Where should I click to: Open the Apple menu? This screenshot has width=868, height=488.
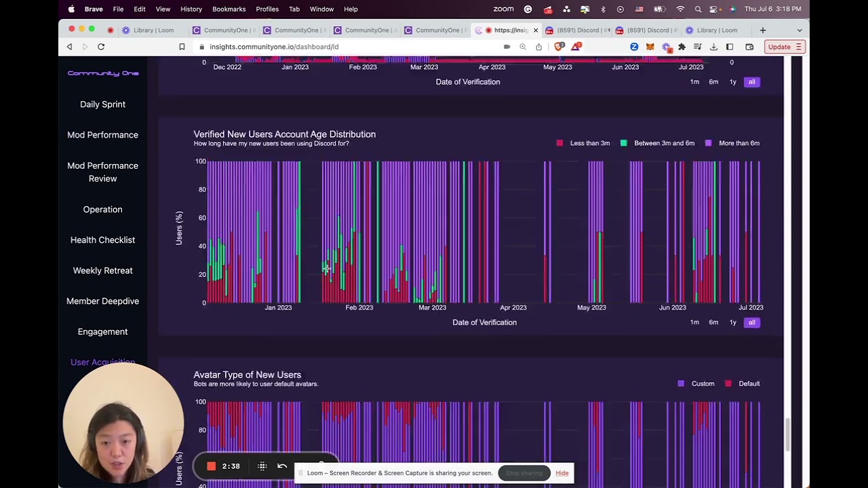tap(71, 9)
